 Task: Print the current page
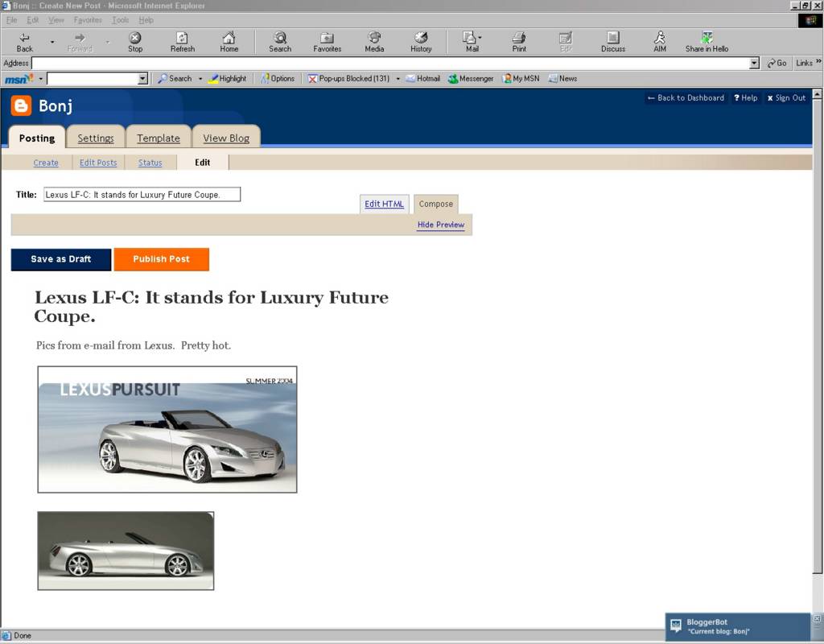(x=519, y=42)
